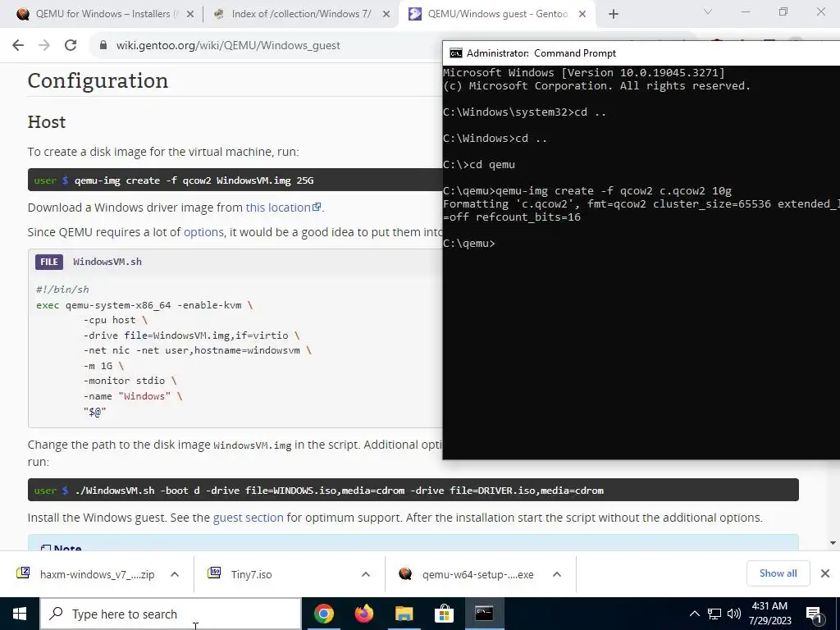Show hidden system tray icons

(x=694, y=614)
